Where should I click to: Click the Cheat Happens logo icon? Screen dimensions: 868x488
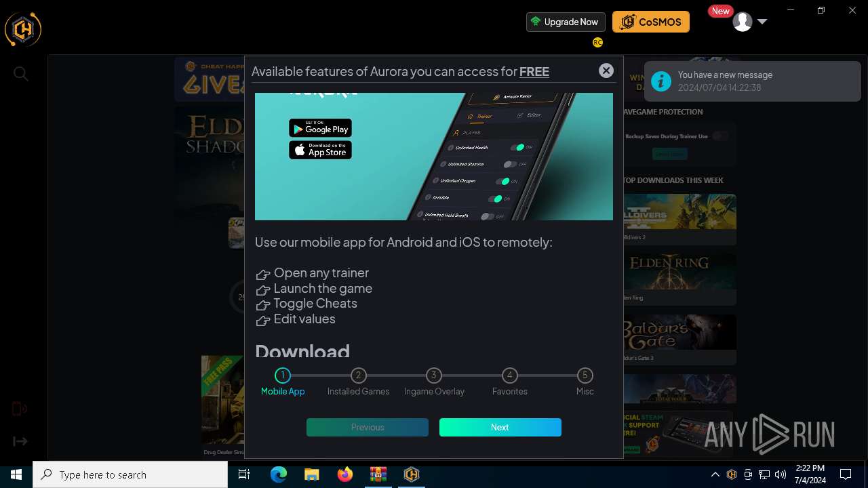23,29
